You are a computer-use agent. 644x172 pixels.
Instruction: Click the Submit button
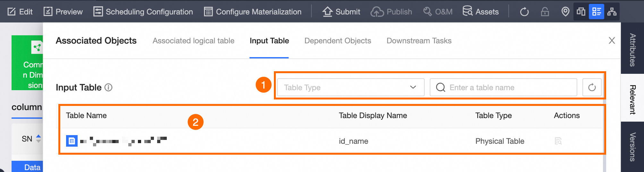(341, 12)
